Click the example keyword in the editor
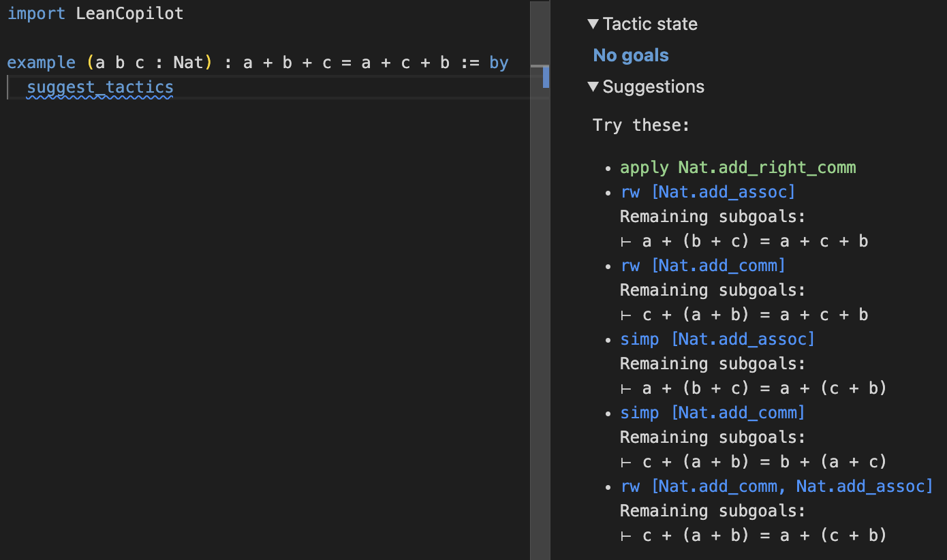This screenshot has height=560, width=947. click(x=41, y=62)
